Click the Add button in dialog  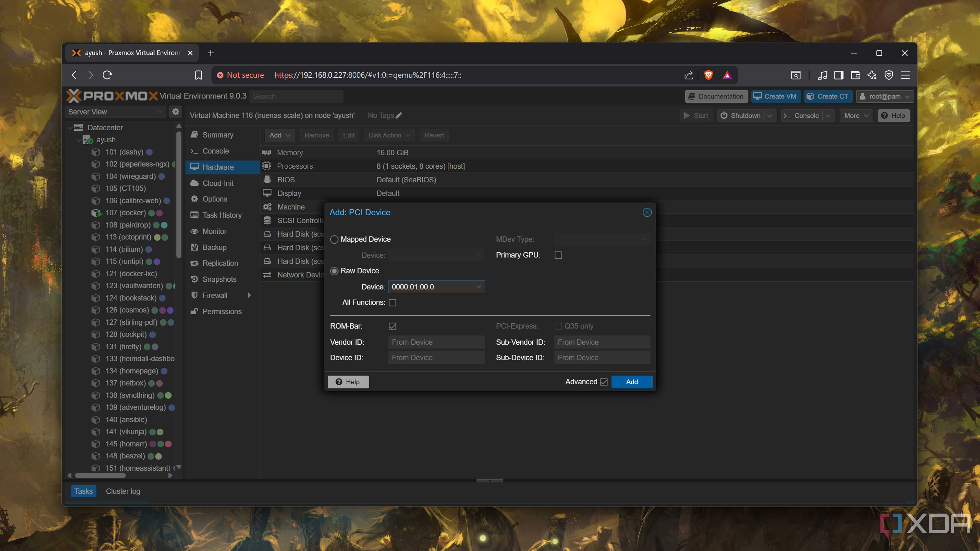pyautogui.click(x=632, y=382)
